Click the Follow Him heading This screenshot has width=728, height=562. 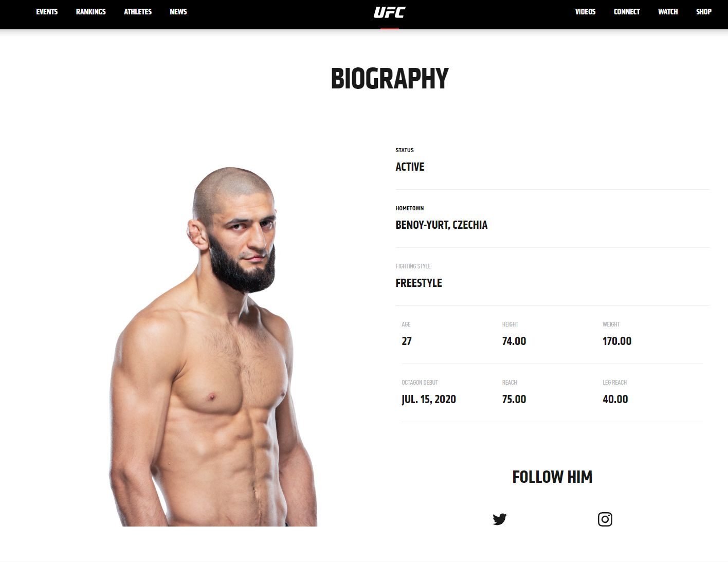coord(552,477)
